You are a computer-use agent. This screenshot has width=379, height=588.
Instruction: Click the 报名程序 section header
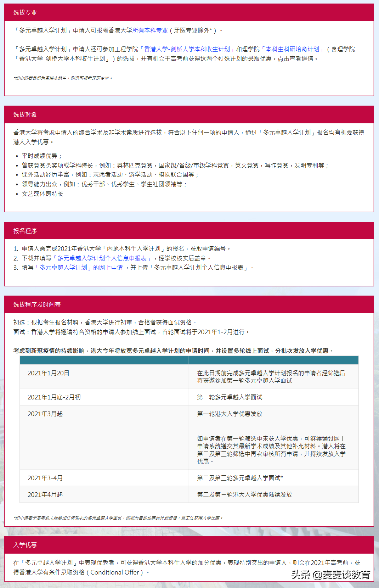point(189,231)
